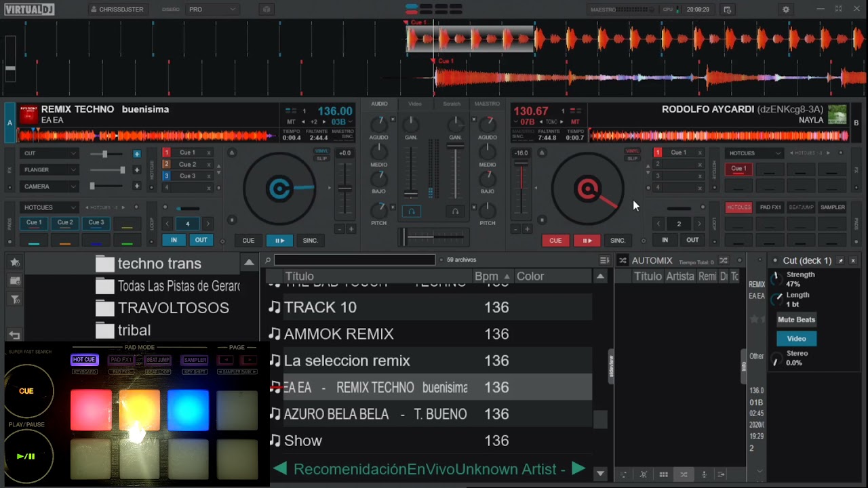Viewport: 868px width, 488px height.
Task: Click the shuffle icon right of Tiempo Total
Action: point(724,260)
